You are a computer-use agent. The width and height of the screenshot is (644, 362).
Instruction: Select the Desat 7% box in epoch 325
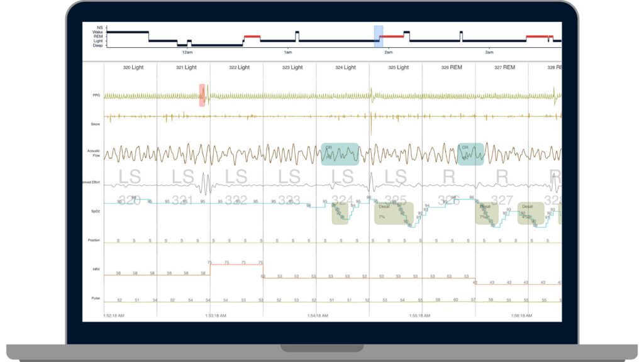click(x=394, y=212)
